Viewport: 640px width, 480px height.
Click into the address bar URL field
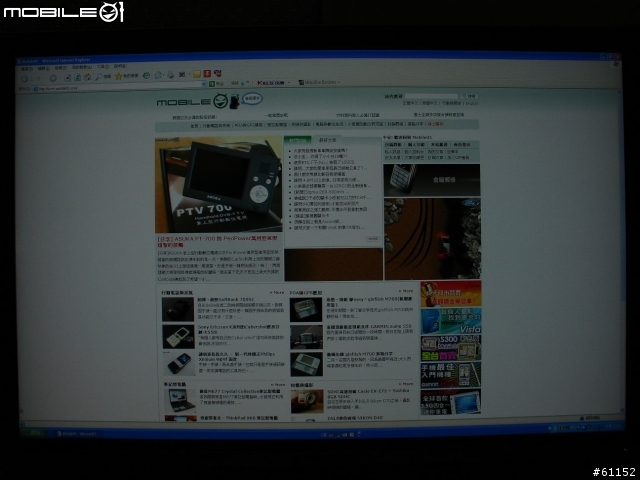[118, 87]
